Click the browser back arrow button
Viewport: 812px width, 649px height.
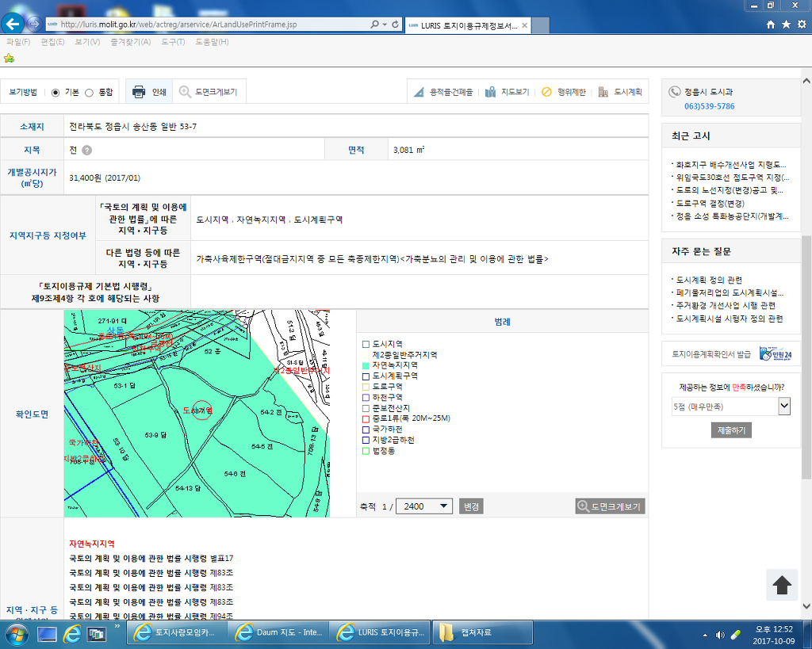click(x=13, y=23)
